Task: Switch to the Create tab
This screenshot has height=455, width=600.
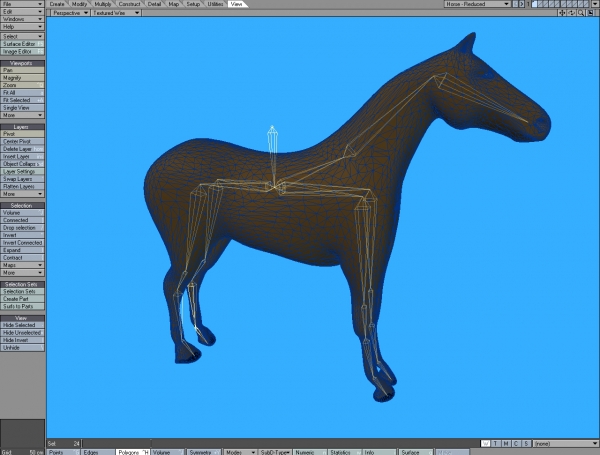Action: pyautogui.click(x=57, y=4)
